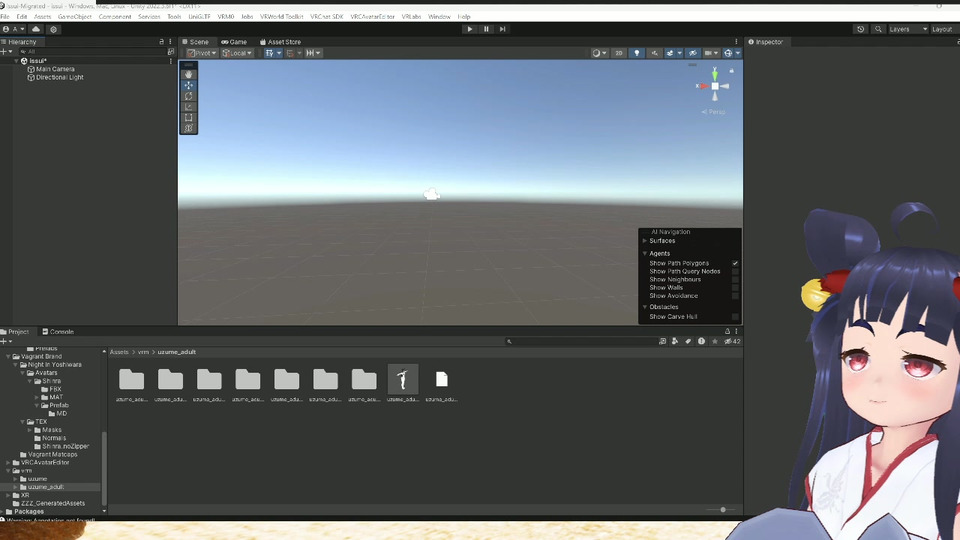Navigate to vrm in breadcrumb
This screenshot has height=540, width=960.
pyautogui.click(x=143, y=352)
